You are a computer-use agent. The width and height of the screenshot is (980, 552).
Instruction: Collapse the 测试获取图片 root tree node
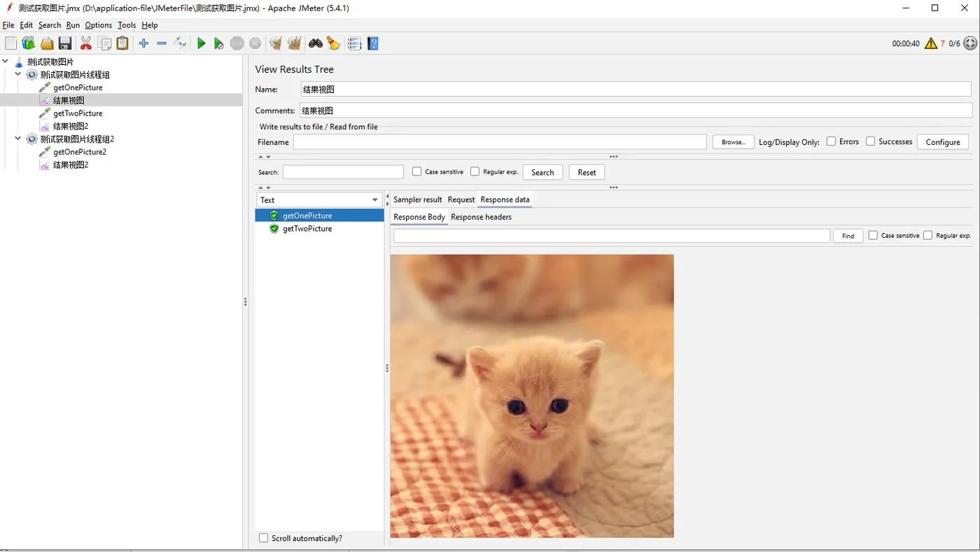6,62
